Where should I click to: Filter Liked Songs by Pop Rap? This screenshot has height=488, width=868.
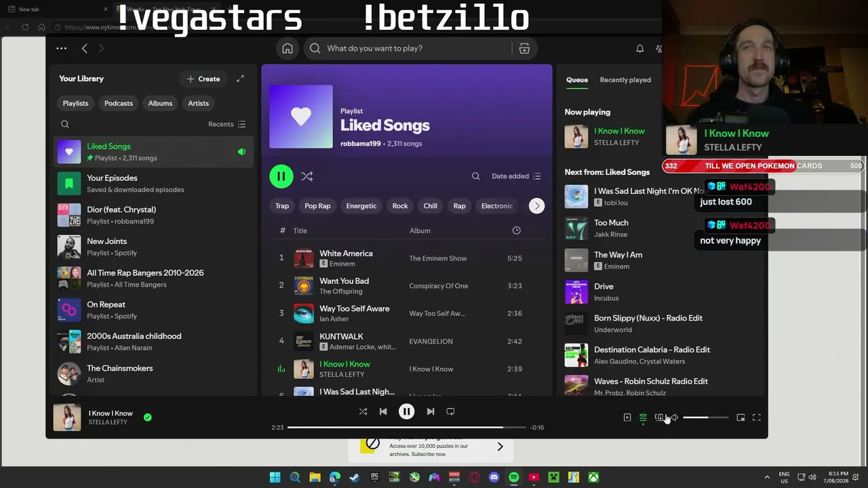(317, 206)
